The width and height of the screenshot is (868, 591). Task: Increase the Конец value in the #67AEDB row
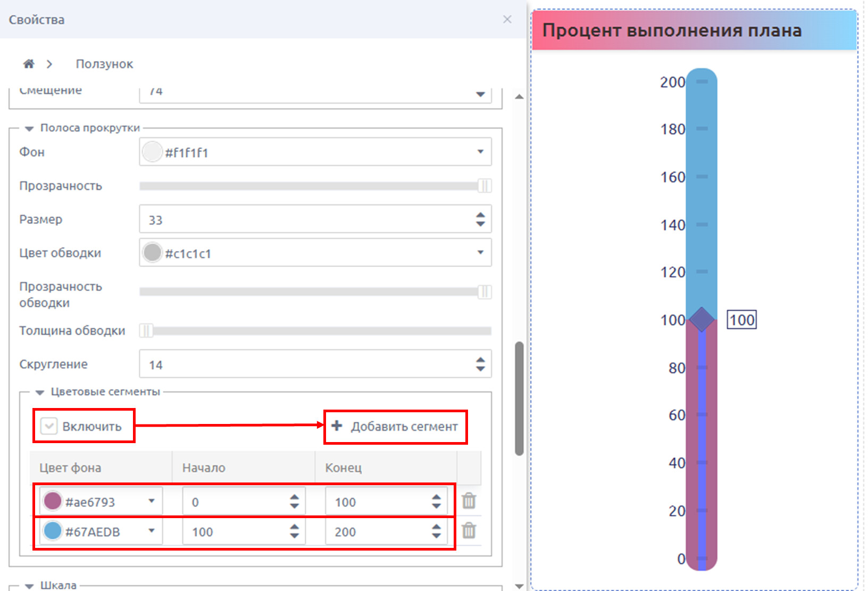coord(437,527)
